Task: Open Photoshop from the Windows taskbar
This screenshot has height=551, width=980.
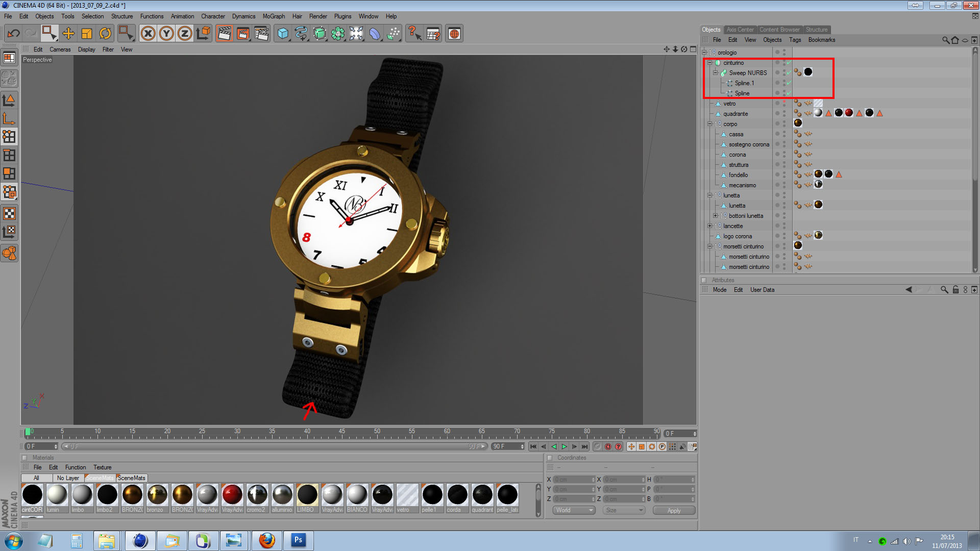Action: (298, 540)
